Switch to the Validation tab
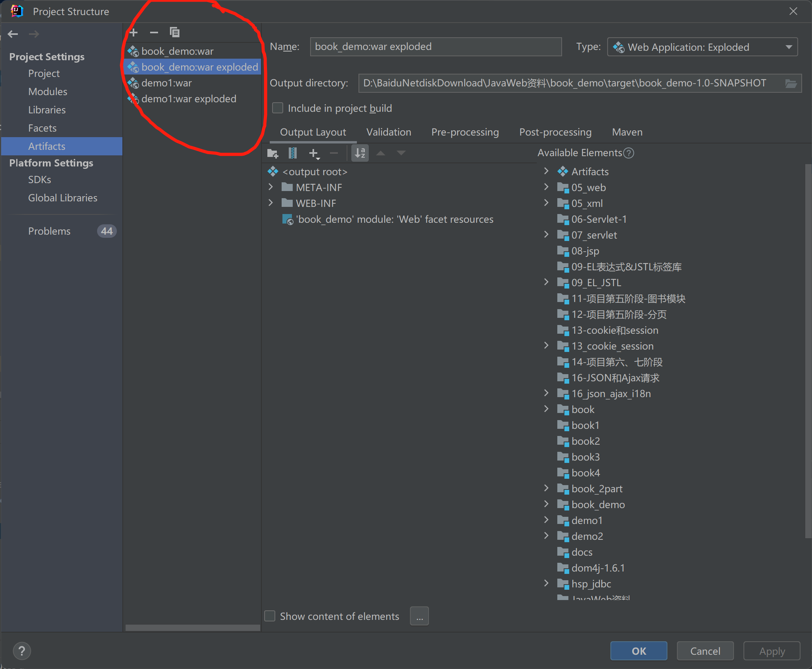 tap(389, 132)
